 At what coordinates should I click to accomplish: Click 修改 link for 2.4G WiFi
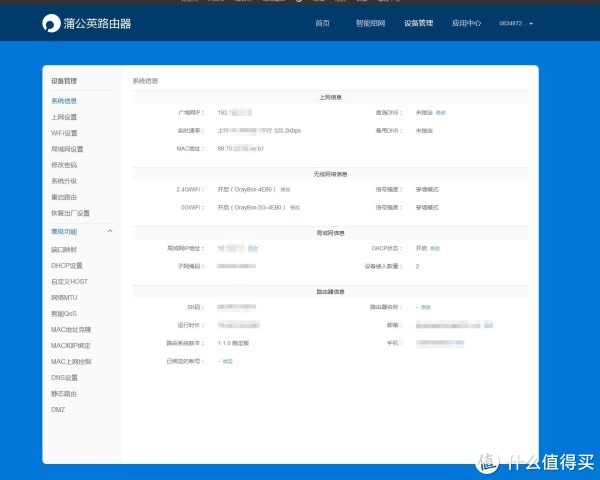(285, 189)
